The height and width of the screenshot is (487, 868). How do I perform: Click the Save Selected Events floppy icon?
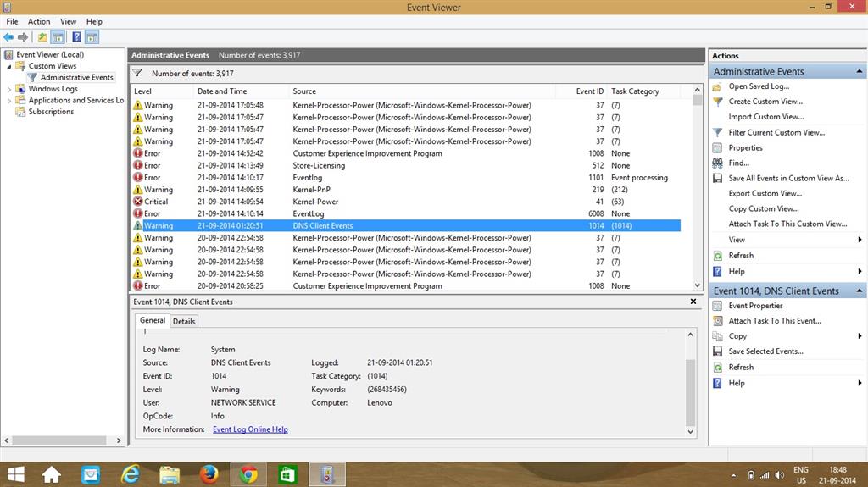[717, 351]
